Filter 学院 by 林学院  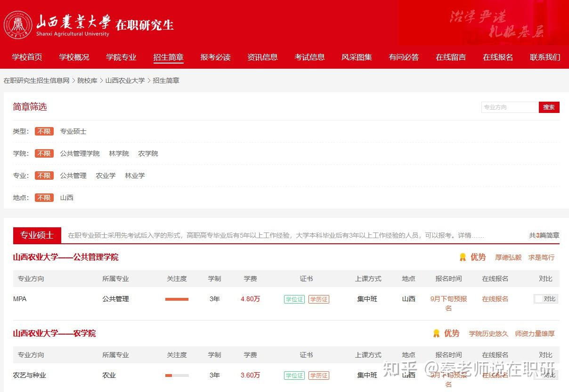pyautogui.click(x=119, y=153)
